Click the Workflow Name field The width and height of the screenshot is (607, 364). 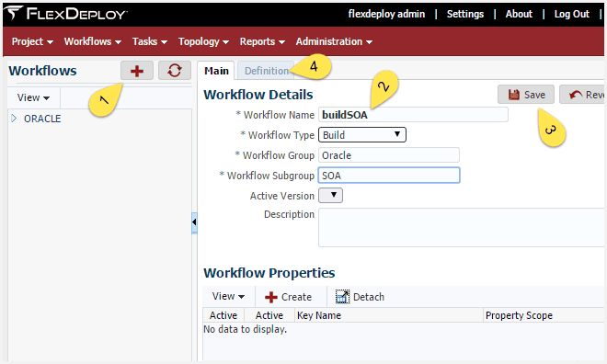[x=413, y=115]
